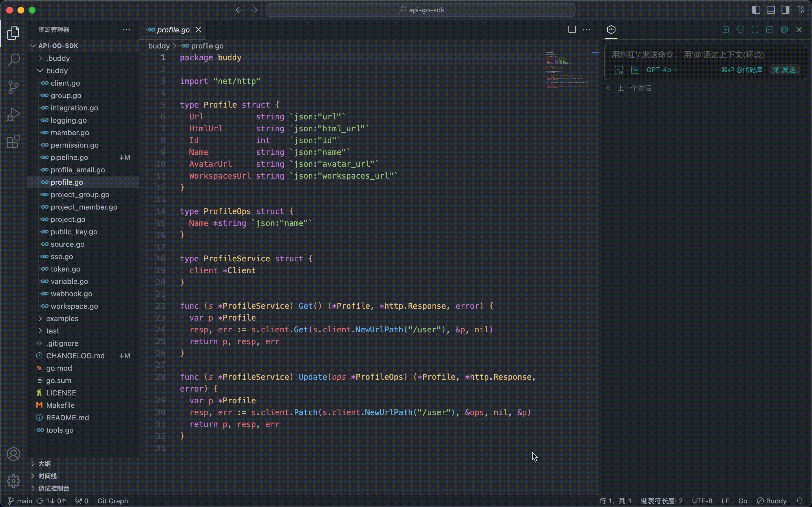Open the Extensions view
812x507 pixels.
pos(14,142)
